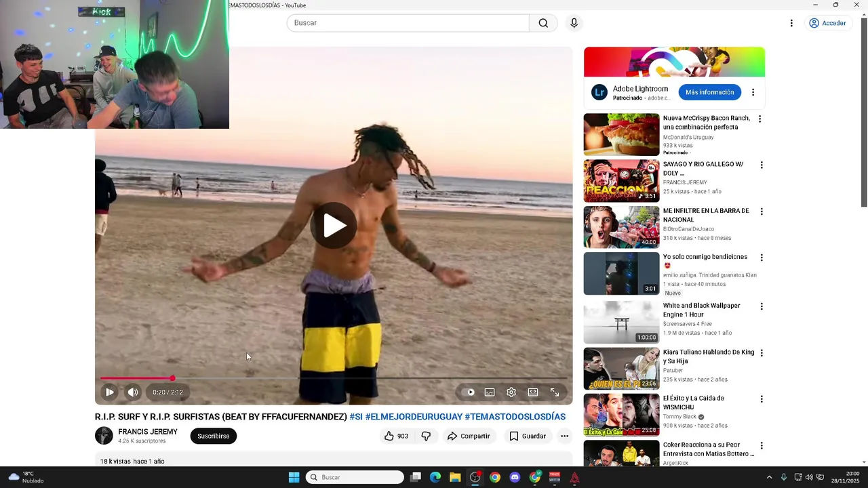Open the Compartir share dialog
The image size is (868, 488).
[x=468, y=436]
